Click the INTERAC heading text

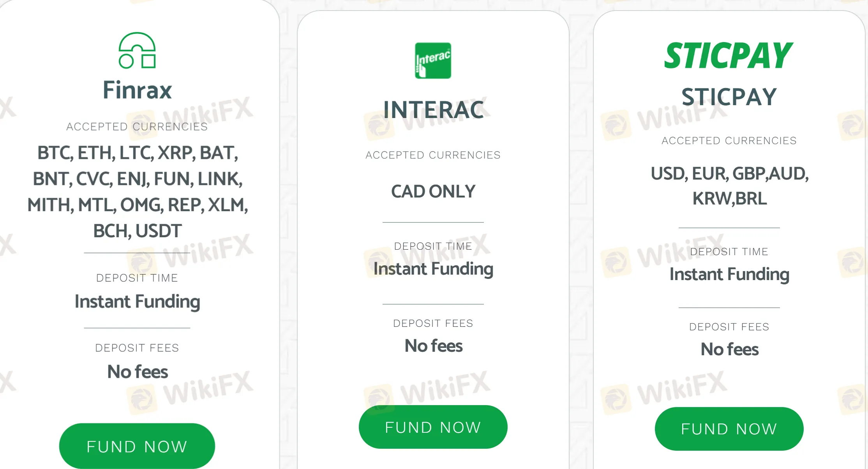(433, 110)
